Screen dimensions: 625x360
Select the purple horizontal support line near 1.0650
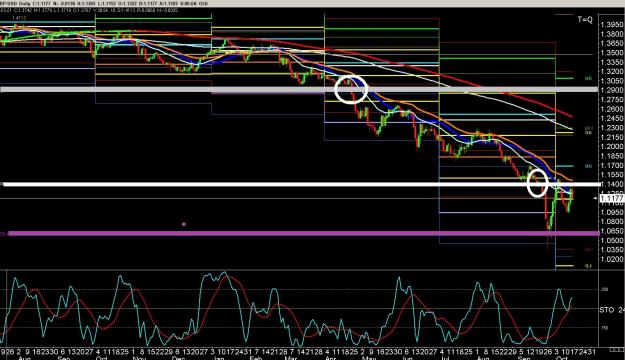[x=303, y=233]
